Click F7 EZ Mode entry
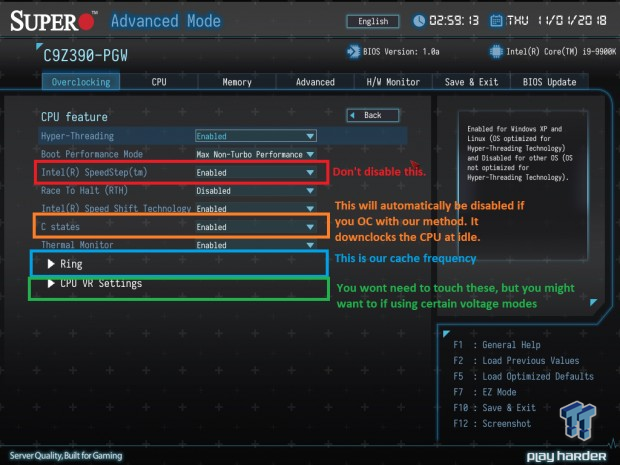 tap(485, 392)
